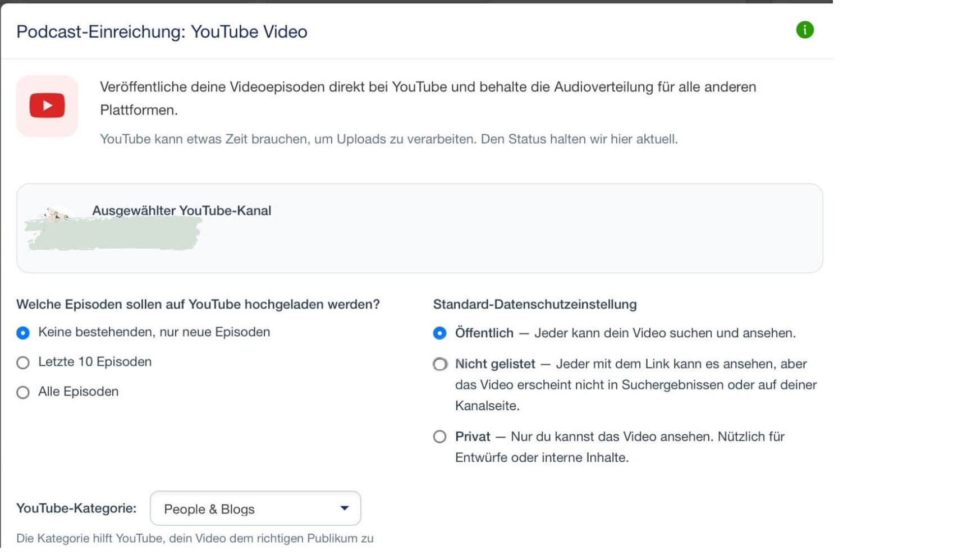Click the green info icon
953x560 pixels.
pyautogui.click(x=804, y=30)
